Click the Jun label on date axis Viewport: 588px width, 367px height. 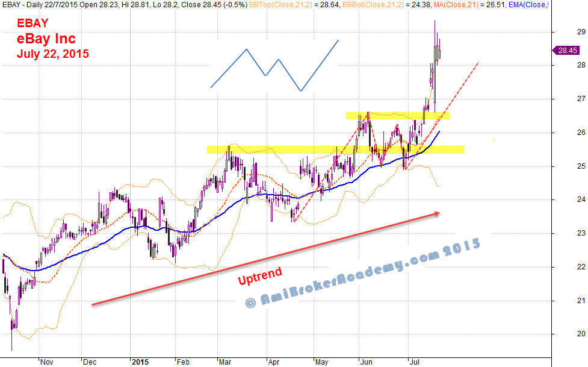[366, 362]
